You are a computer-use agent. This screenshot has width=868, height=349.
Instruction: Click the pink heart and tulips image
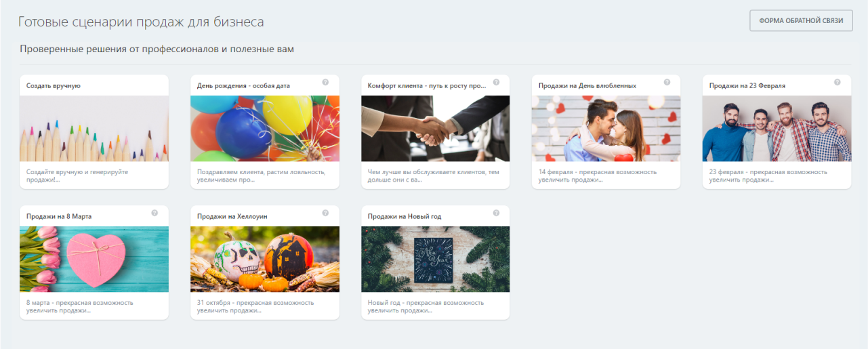click(x=94, y=259)
